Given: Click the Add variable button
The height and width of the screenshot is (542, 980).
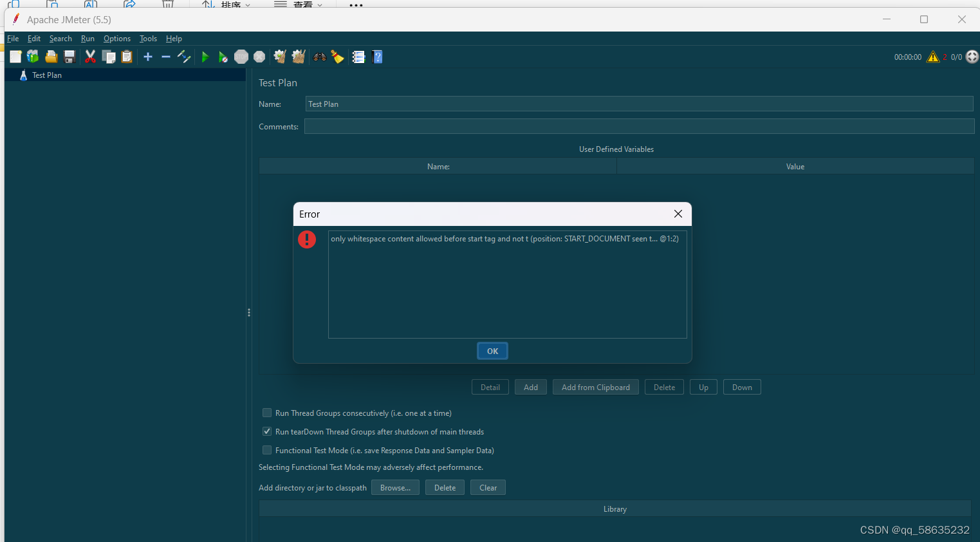Looking at the screenshot, I should 531,387.
